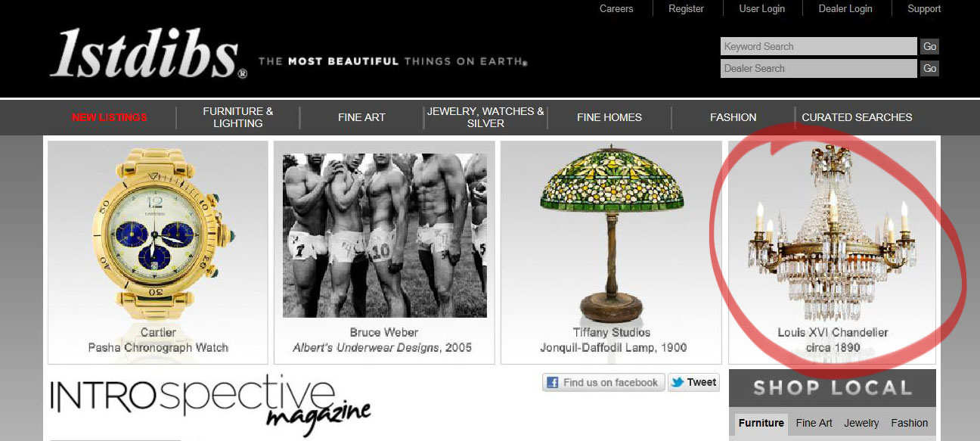The image size is (980, 441).
Task: Go to Dealer Login
Action: (845, 9)
